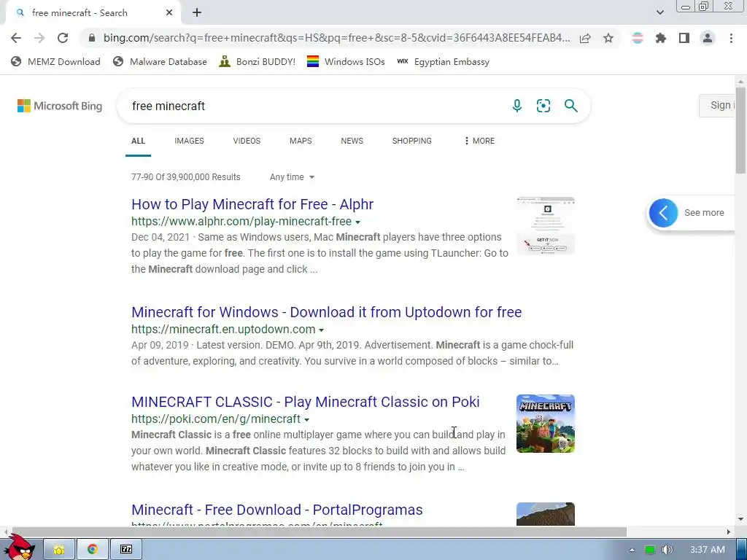The image size is (747, 560).
Task: Open the Angry Birds start button
Action: [x=20, y=548]
